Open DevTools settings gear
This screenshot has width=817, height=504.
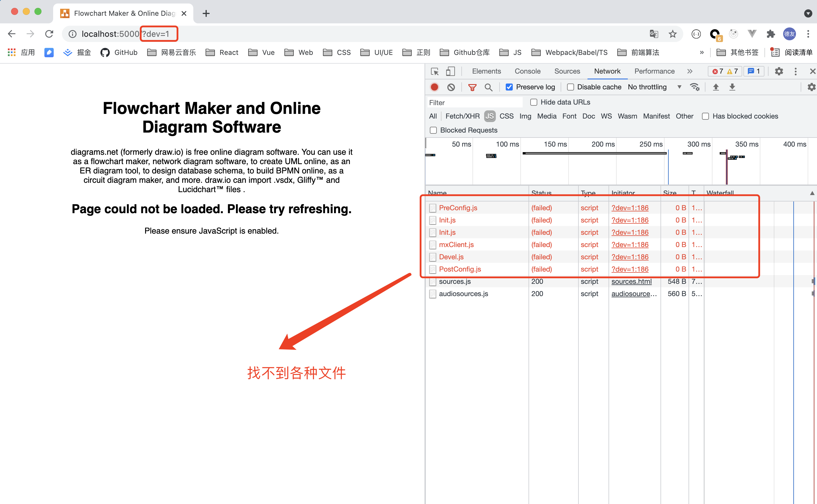pyautogui.click(x=779, y=71)
